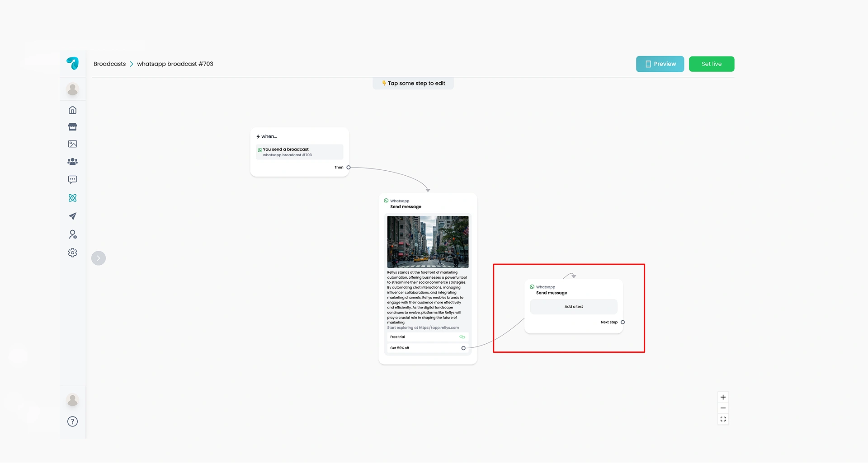868x463 pixels.
Task: Open the chat messages icon
Action: (x=72, y=179)
